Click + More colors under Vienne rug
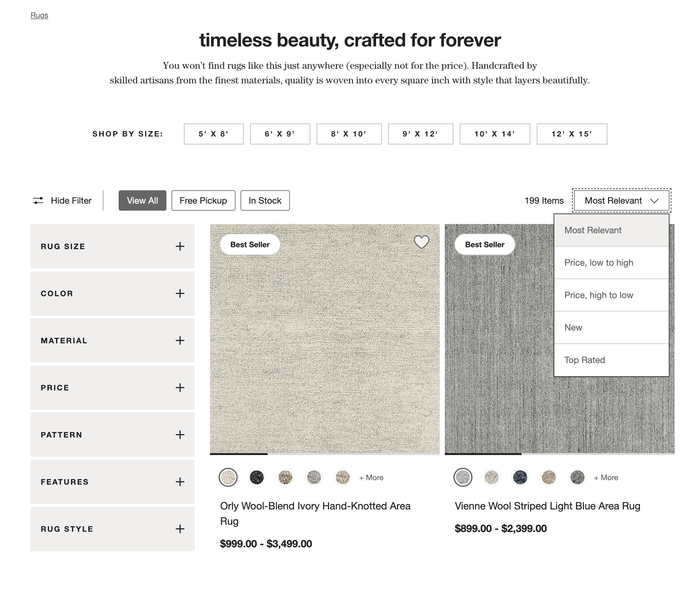Viewport: 700px width, 596px height. pos(605,477)
